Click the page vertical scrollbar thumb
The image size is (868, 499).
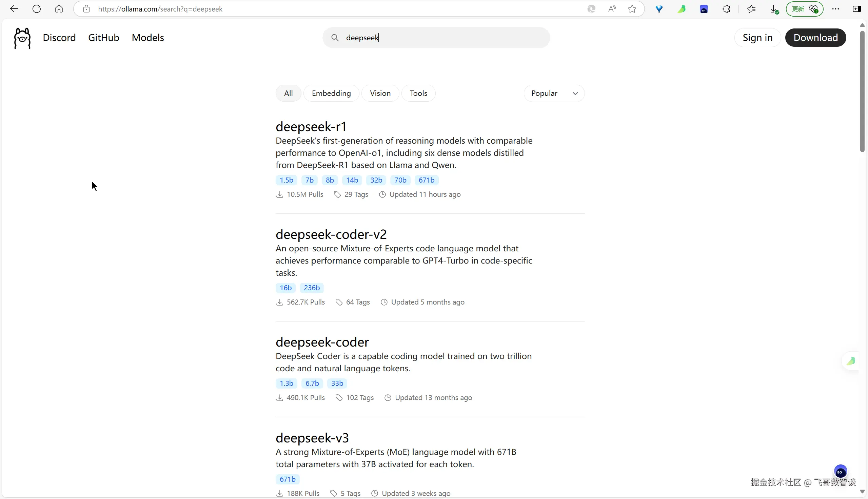862,91
